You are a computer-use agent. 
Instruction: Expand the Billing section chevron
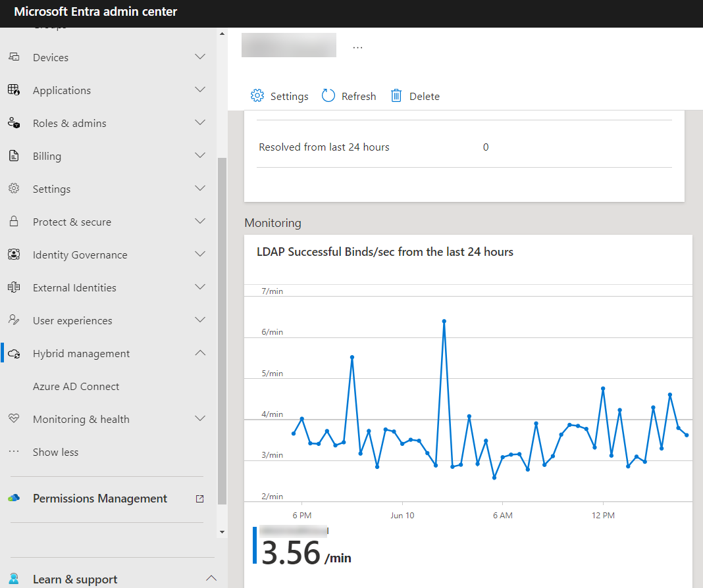[200, 155]
